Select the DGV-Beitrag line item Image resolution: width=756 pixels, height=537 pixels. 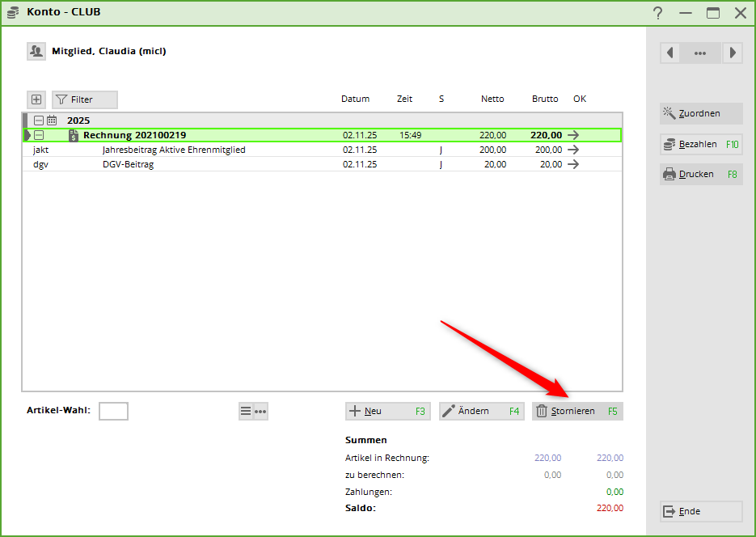pyautogui.click(x=128, y=164)
